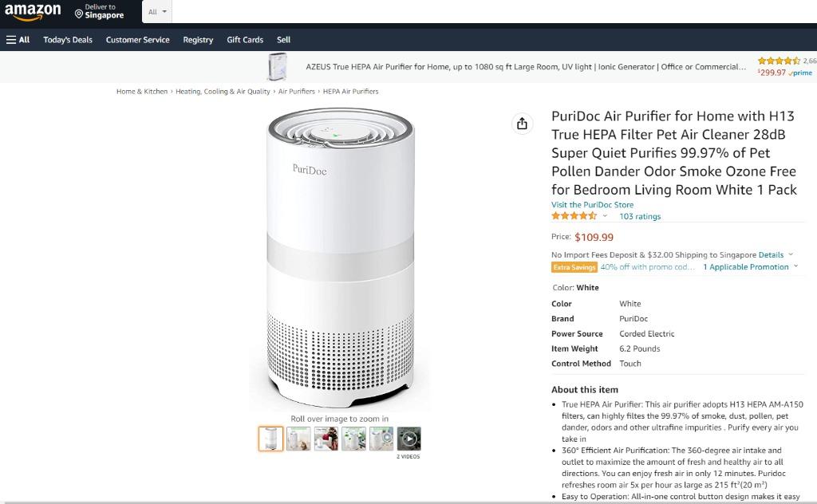The image size is (817, 504).
Task: Open the Deliver to Singapore location selector
Action: click(x=100, y=11)
